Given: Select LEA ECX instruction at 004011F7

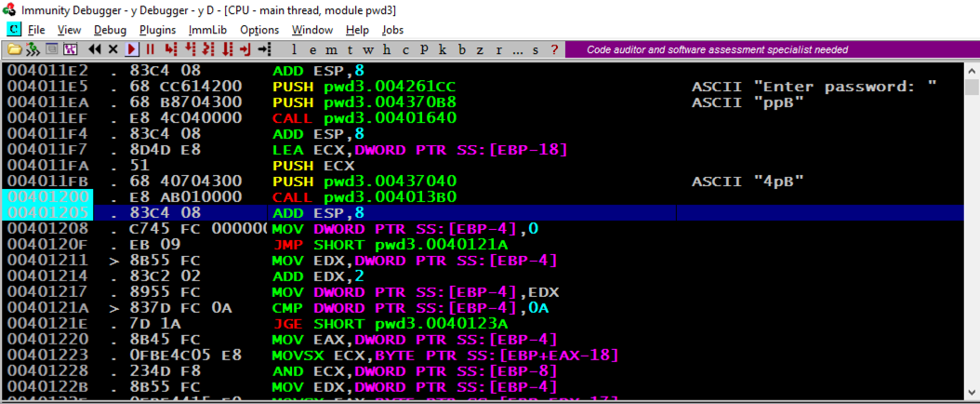Looking at the screenshot, I should pyautogui.click(x=420, y=150).
